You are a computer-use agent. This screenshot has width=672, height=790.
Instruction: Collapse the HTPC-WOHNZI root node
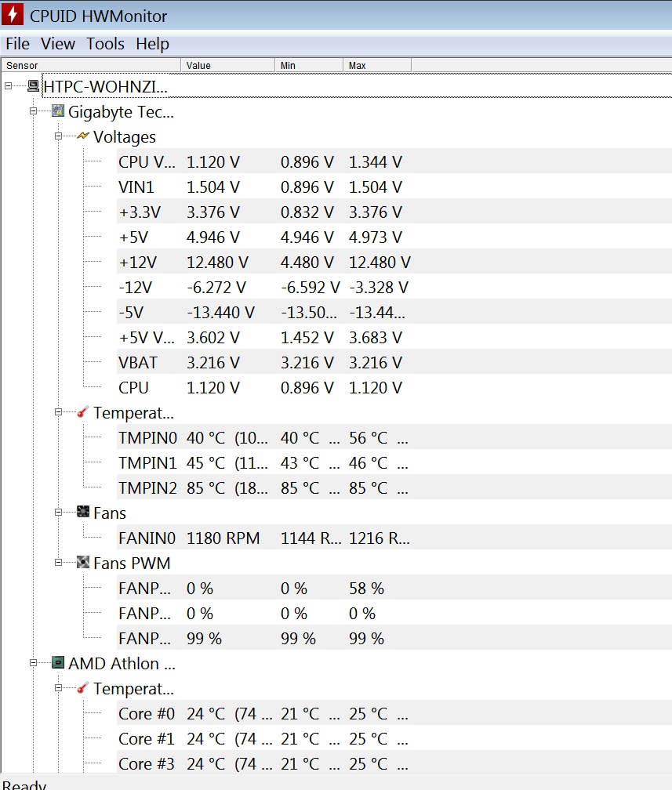(8, 85)
